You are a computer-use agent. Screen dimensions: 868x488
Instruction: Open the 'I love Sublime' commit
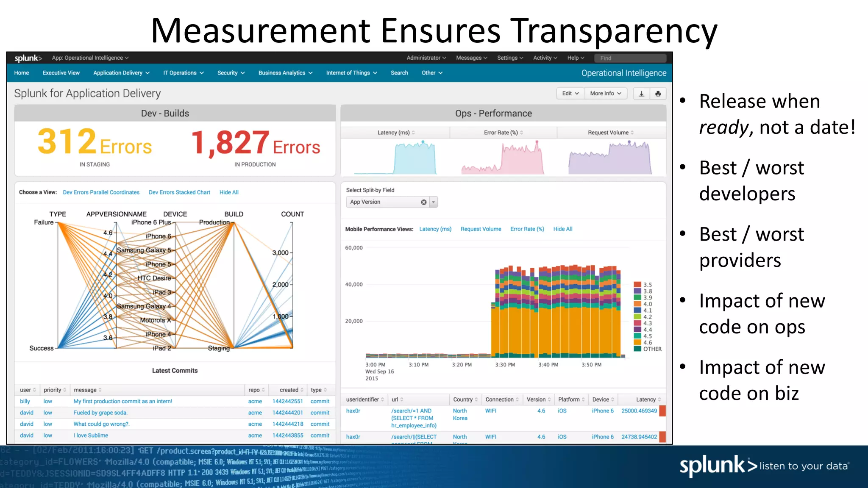click(91, 435)
